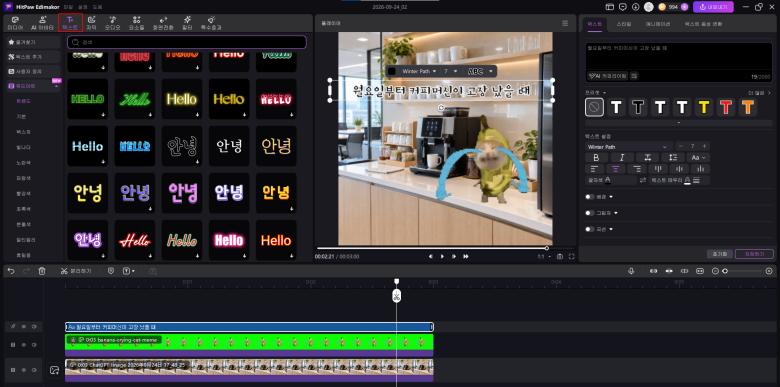780x387 pixels.
Task: Switch to the first Text tab in properties panel
Action: [595, 24]
